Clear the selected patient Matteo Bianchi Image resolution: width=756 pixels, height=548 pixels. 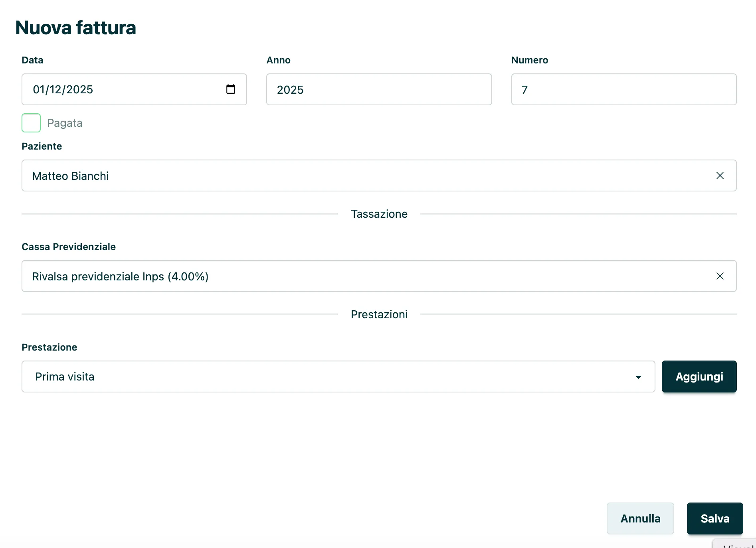(720, 175)
